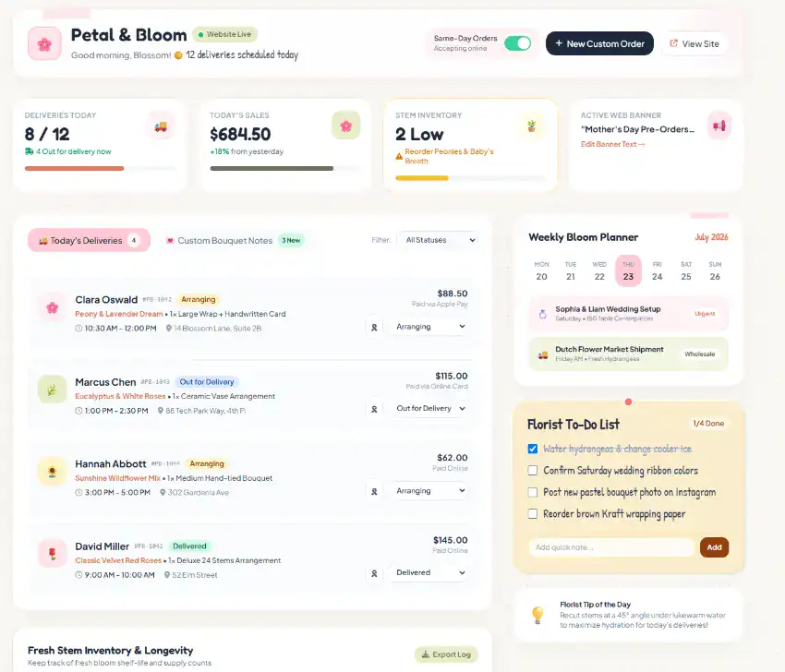Open Marcus Chen's Out for Delivery status dropdown

tap(429, 408)
